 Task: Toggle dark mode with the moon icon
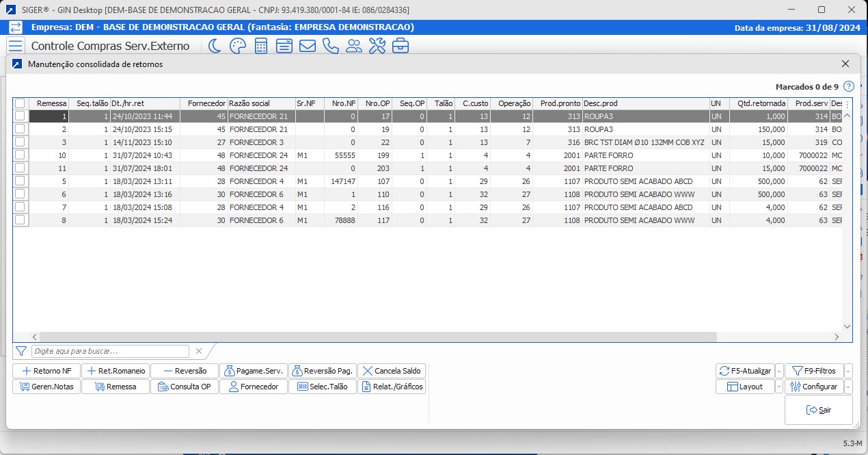(215, 46)
